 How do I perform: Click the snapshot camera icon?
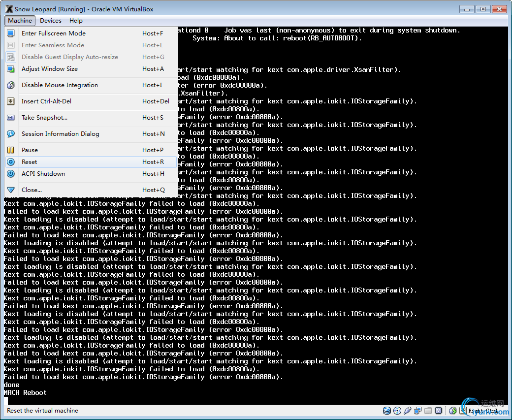11,118
